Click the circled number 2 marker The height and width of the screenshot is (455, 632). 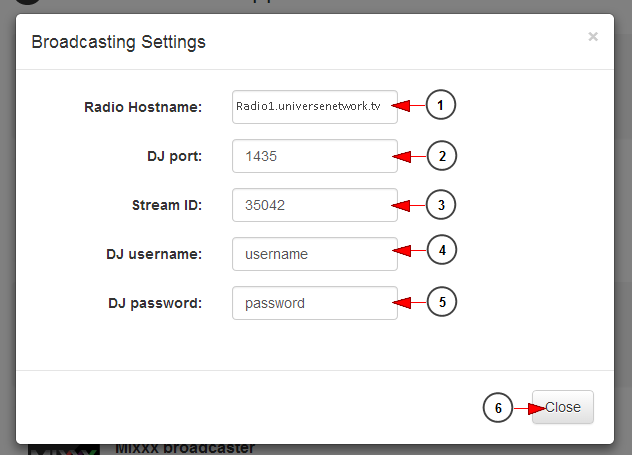tap(442, 156)
